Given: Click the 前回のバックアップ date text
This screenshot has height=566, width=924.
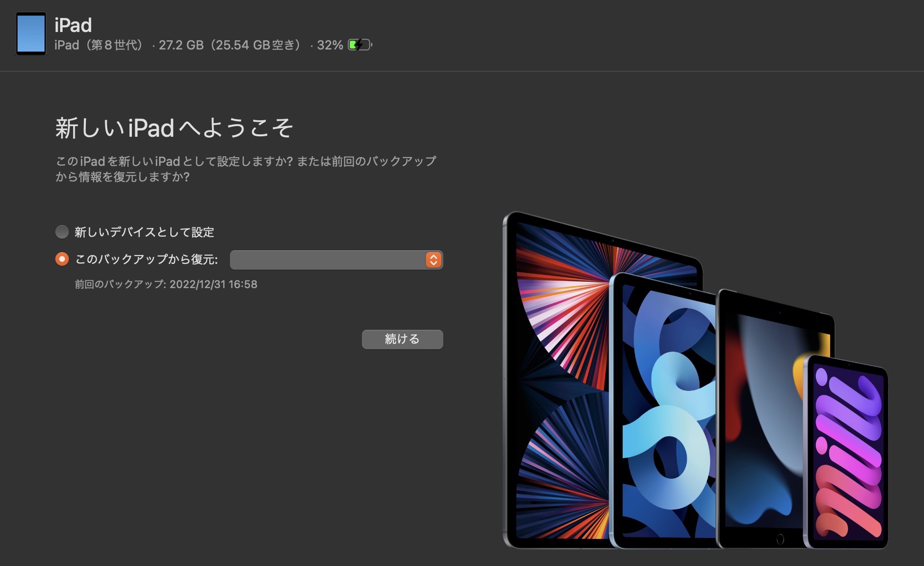Looking at the screenshot, I should tap(166, 284).
